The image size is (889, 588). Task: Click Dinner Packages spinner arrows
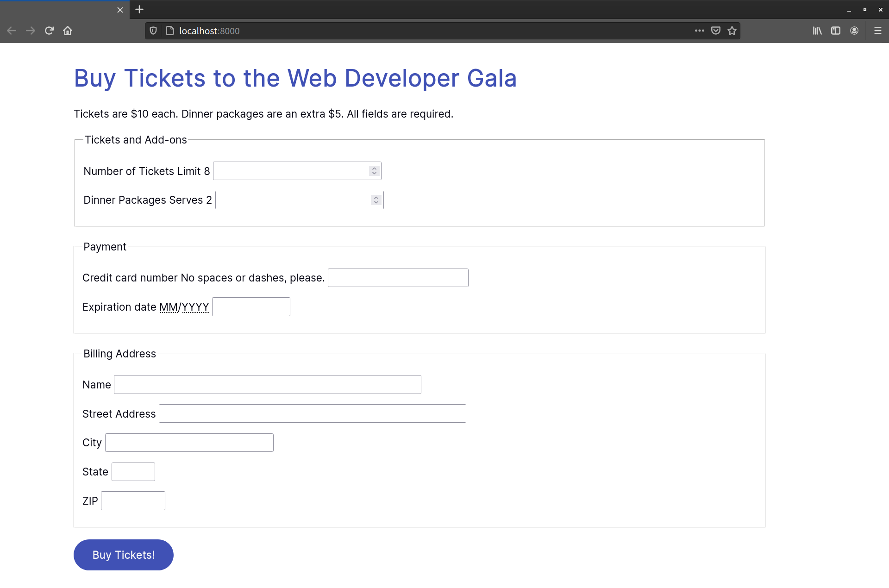pyautogui.click(x=376, y=200)
